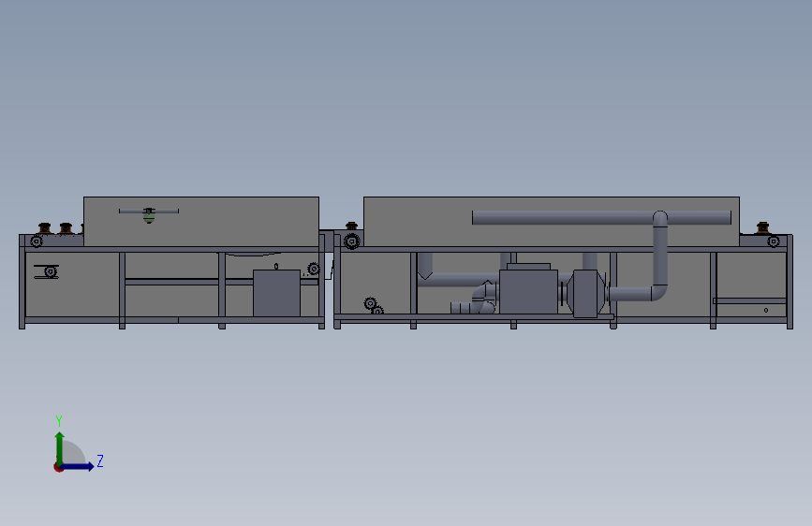Select the horizontal shelf bar in far-right bay
The image size is (812, 526).
point(749,300)
